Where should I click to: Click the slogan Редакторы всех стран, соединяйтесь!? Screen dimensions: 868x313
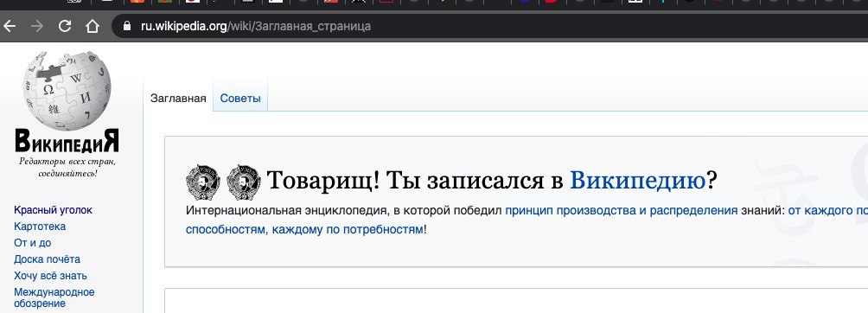[67, 167]
